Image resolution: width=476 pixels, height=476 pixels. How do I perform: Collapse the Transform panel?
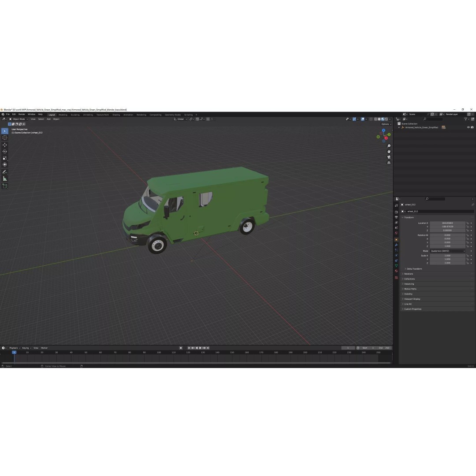pyautogui.click(x=408, y=218)
